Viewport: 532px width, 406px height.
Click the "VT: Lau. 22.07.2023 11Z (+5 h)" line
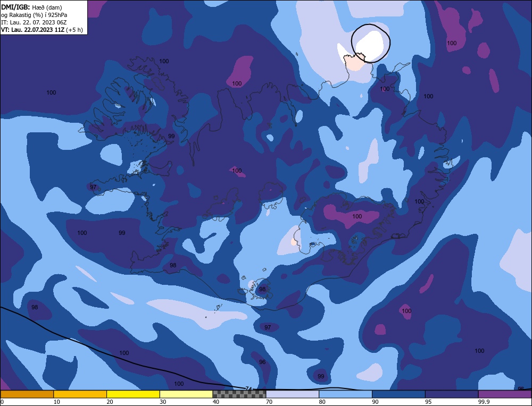(x=41, y=30)
